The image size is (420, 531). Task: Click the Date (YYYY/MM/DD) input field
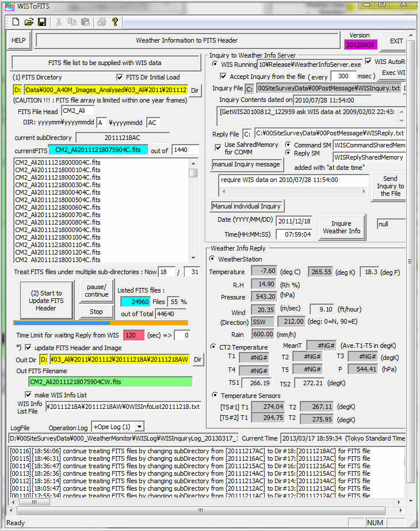pyautogui.click(x=293, y=221)
